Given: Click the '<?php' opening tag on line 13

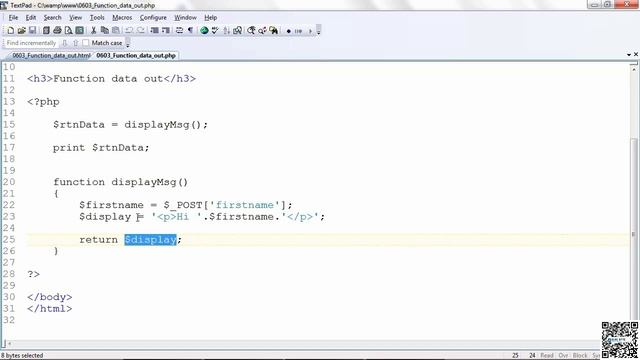Looking at the screenshot, I should tap(43, 102).
